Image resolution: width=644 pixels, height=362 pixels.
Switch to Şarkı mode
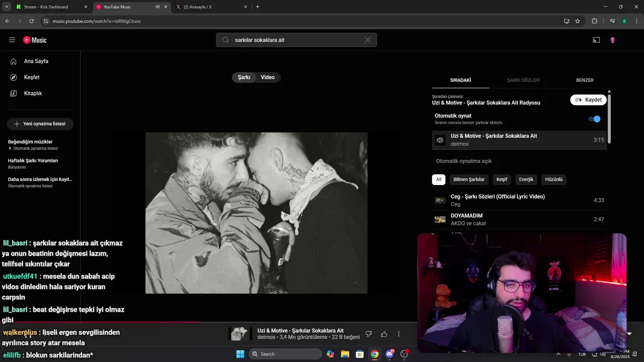(244, 77)
